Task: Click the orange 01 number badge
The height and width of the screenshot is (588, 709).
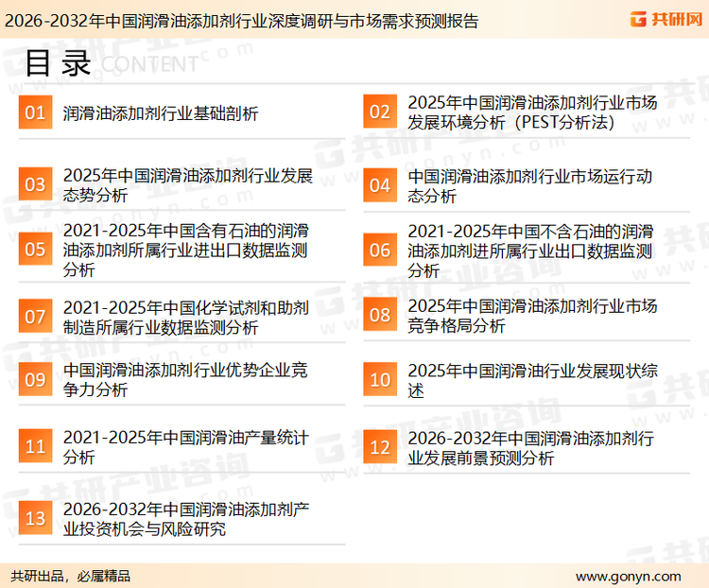Action: [x=35, y=112]
